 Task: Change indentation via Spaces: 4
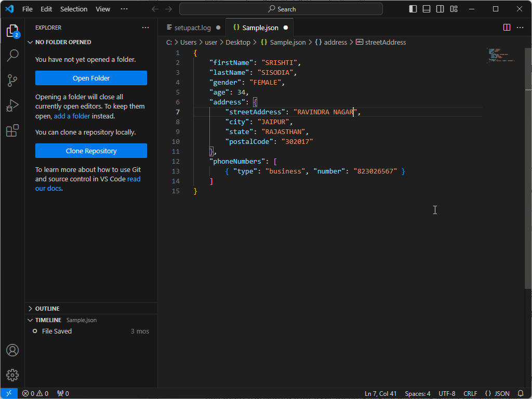coord(418,394)
